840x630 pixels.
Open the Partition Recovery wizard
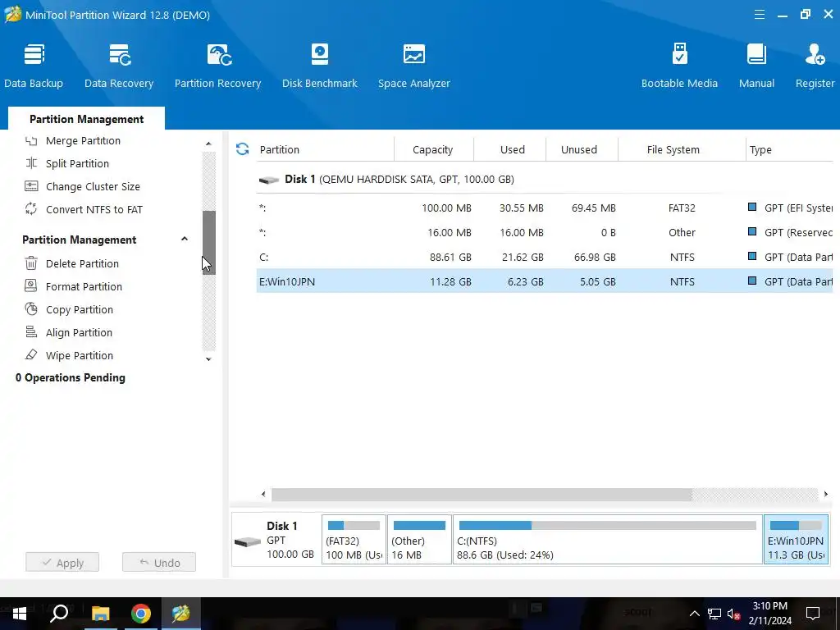[217, 66]
